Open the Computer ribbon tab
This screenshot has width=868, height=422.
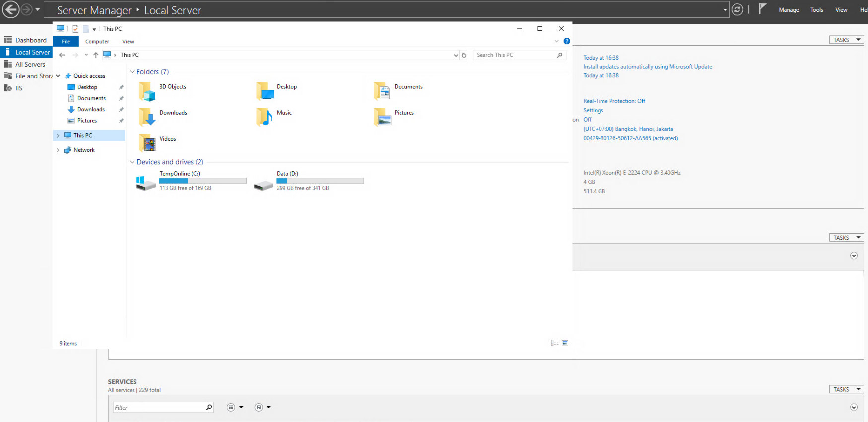97,42
